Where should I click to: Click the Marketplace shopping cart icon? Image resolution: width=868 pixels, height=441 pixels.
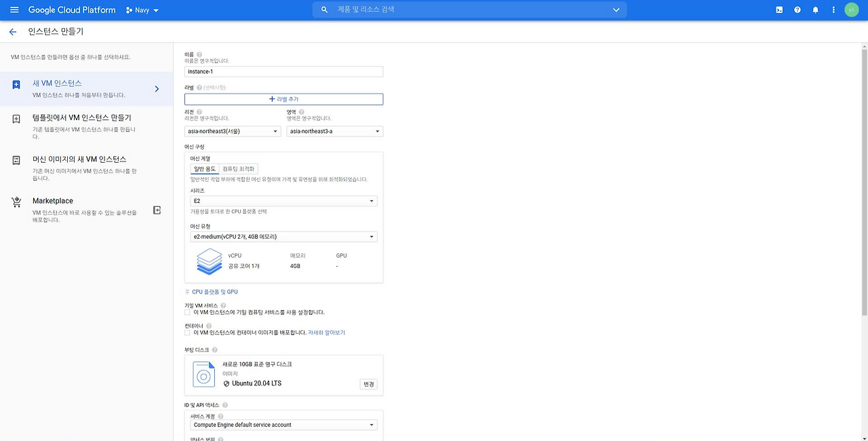pos(16,202)
